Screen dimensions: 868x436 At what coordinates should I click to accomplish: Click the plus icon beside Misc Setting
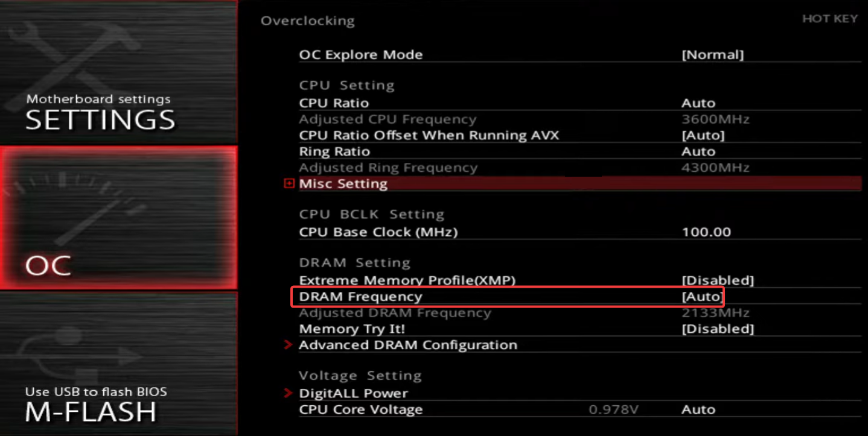coord(289,184)
